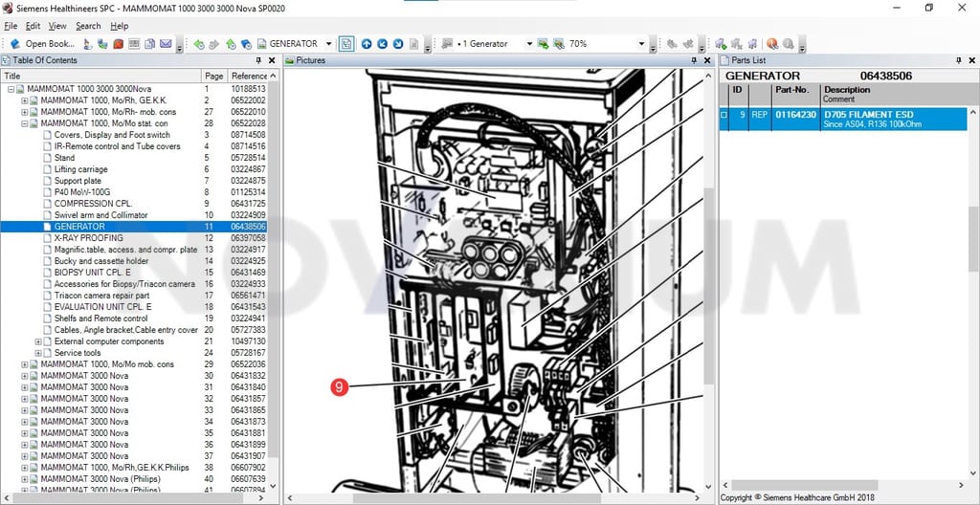Expand the MAMMOMAT 1000, Mo/Mo mob. cons node
Image resolution: width=980 pixels, height=505 pixels.
[25, 364]
